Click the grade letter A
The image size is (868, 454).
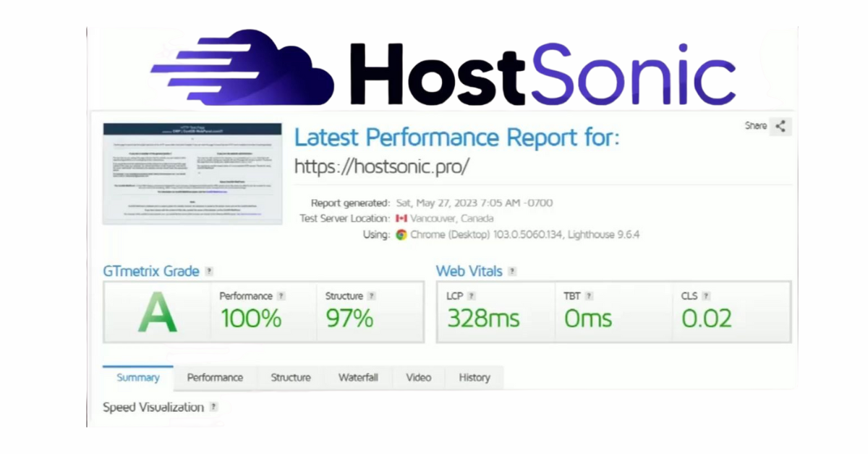pyautogui.click(x=158, y=312)
